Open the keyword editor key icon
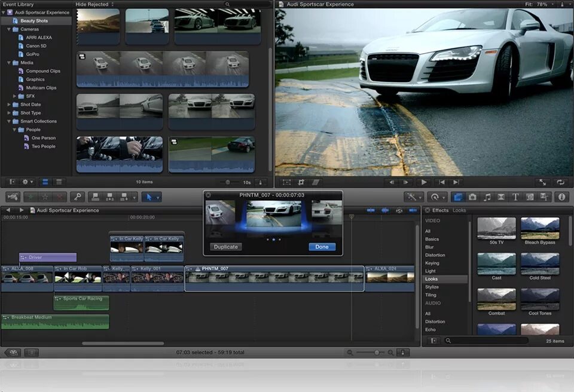 click(x=77, y=197)
